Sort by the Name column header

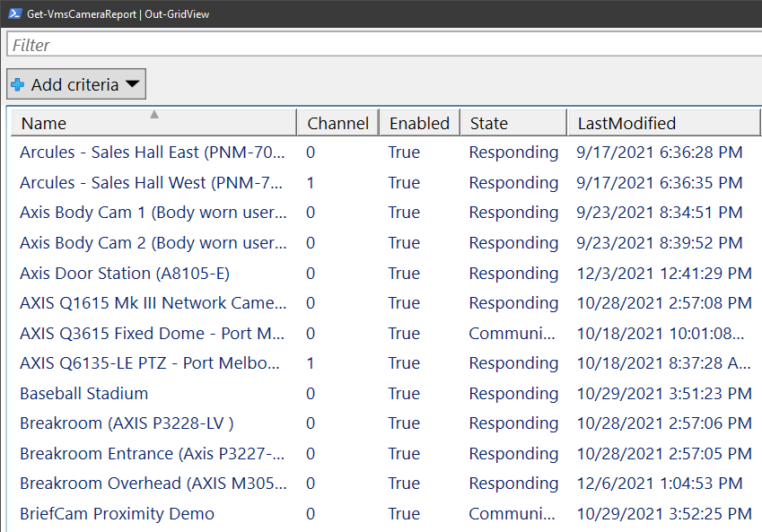point(153,123)
